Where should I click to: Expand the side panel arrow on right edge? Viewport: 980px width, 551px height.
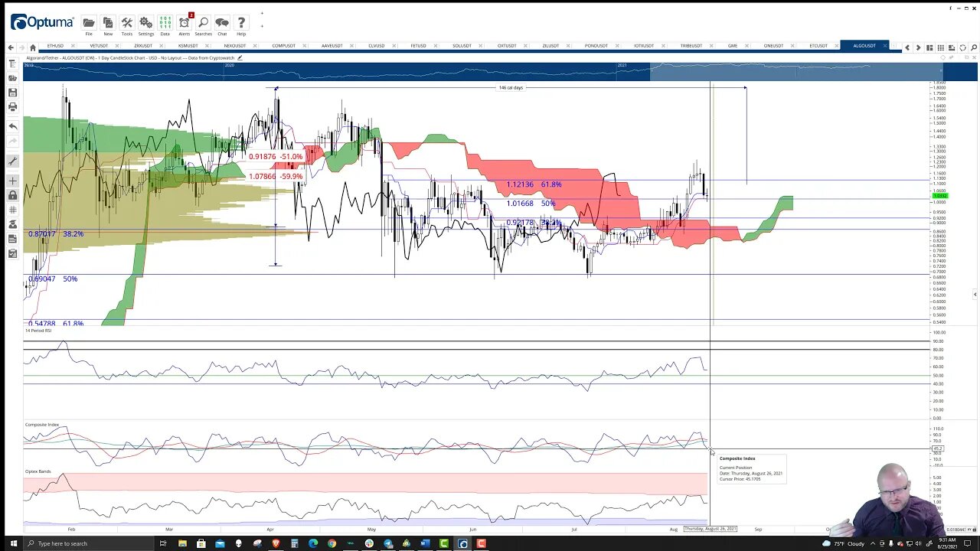pos(975,294)
